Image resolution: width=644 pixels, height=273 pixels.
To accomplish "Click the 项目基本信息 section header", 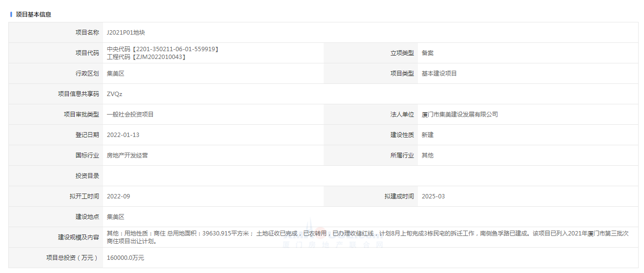I will tap(33, 15).
